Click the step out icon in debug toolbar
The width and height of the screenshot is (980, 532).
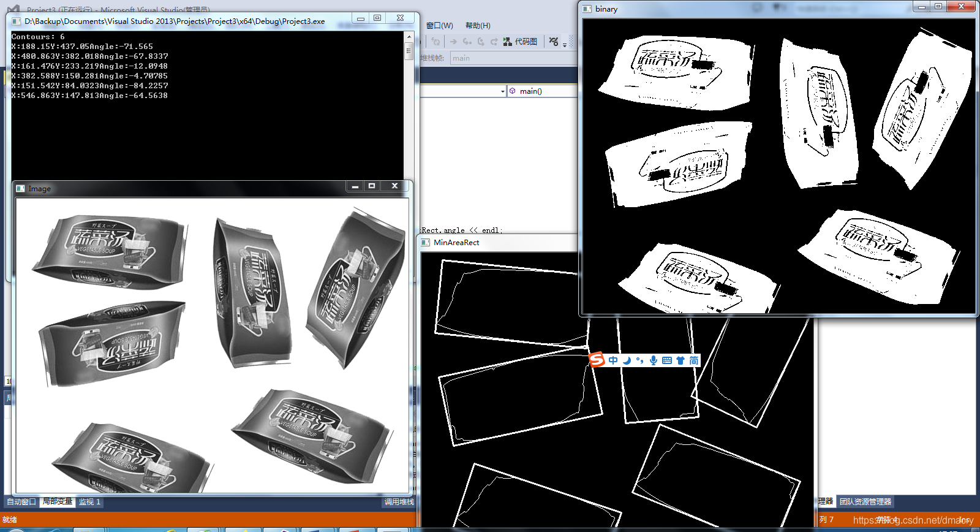(494, 42)
